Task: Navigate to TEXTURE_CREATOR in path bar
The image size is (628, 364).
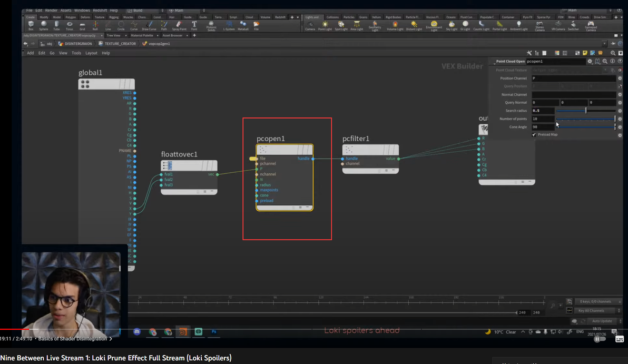Action: coord(120,44)
